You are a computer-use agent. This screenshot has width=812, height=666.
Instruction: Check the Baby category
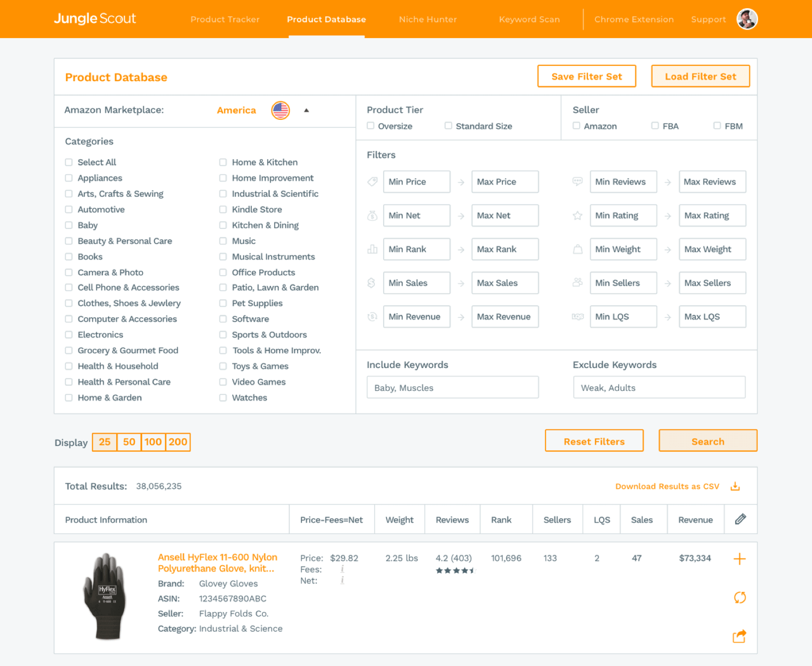click(69, 225)
